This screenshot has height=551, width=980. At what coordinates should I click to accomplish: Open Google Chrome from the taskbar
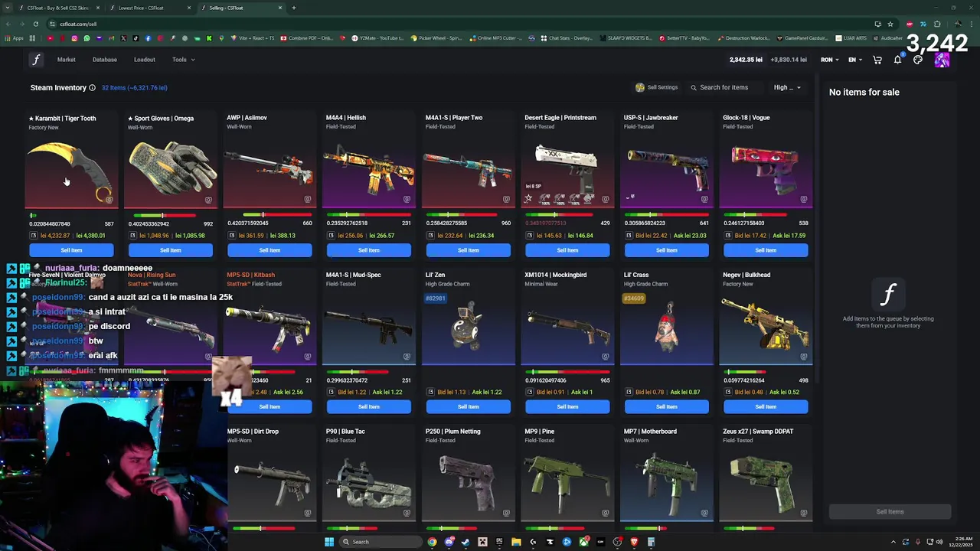pos(433,542)
